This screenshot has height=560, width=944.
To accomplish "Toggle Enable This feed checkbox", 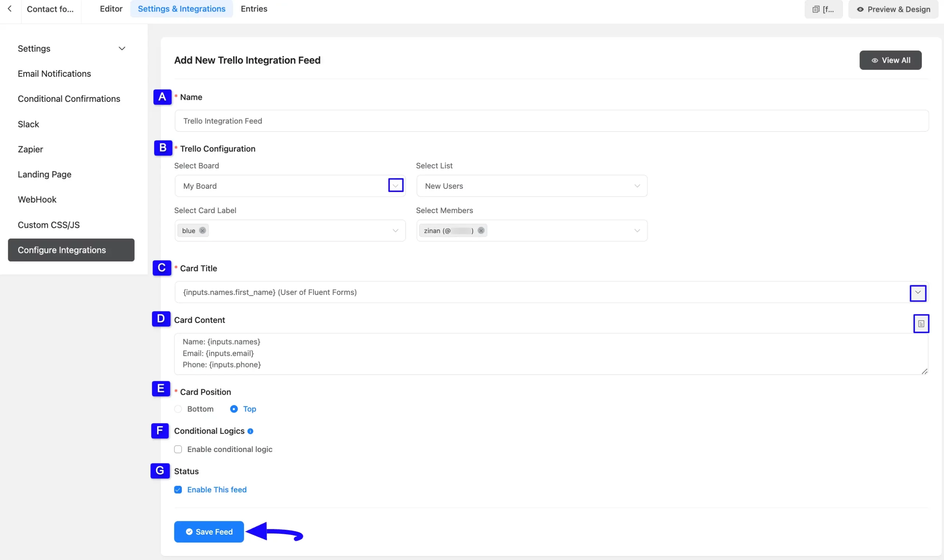I will (178, 490).
